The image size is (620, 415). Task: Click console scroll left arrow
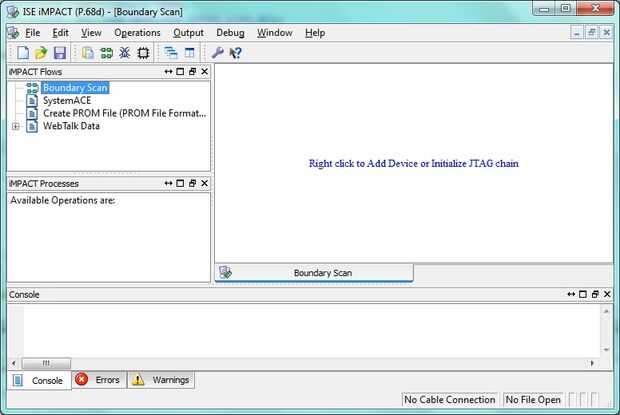click(14, 363)
